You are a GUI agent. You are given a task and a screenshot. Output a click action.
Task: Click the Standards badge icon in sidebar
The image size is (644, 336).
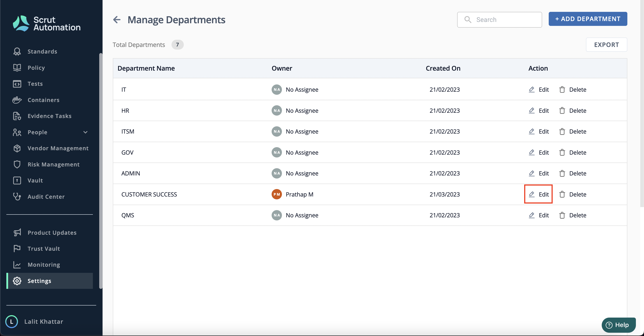coord(17,51)
